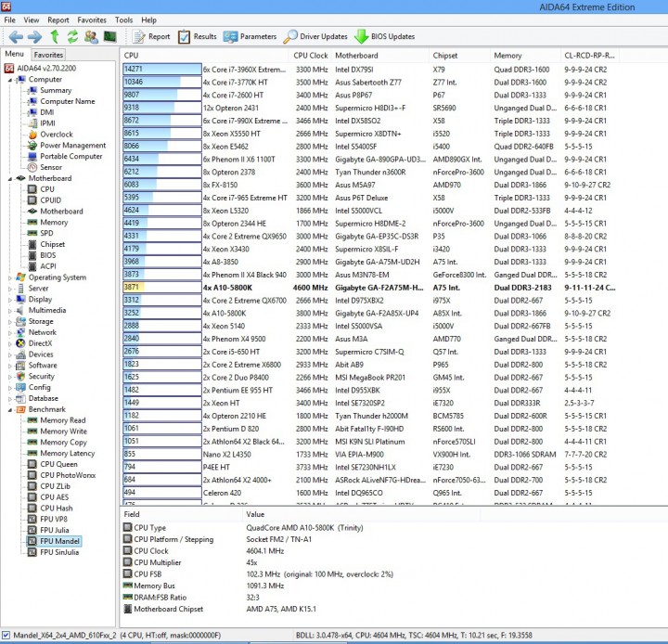Open the Favorites menu
668x644 pixels.
92,20
